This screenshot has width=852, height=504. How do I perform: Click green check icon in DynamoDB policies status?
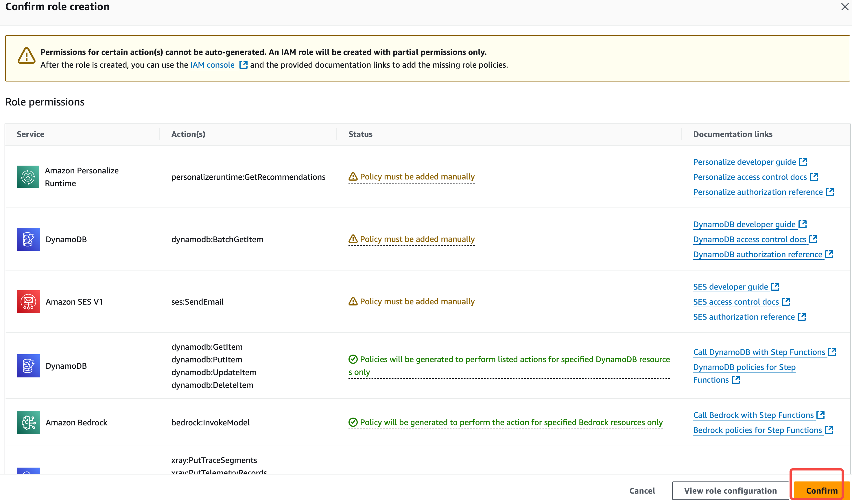click(x=353, y=359)
